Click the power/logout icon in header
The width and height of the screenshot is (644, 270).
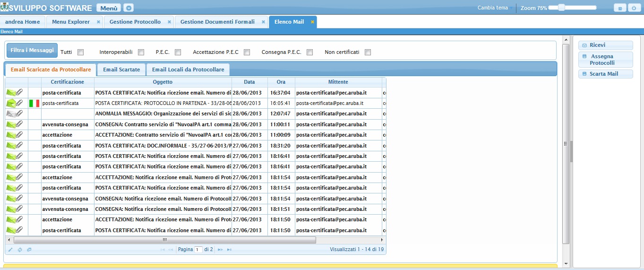[633, 8]
